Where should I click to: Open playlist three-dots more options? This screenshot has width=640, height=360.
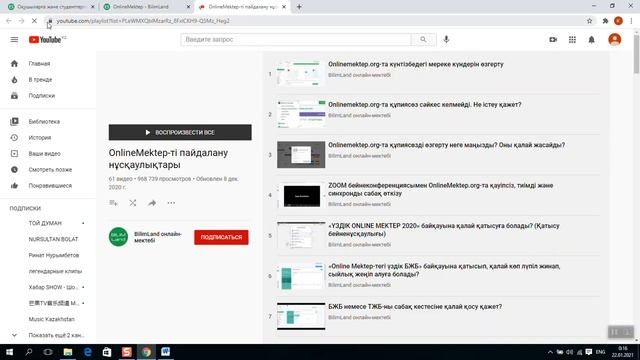[x=171, y=203]
